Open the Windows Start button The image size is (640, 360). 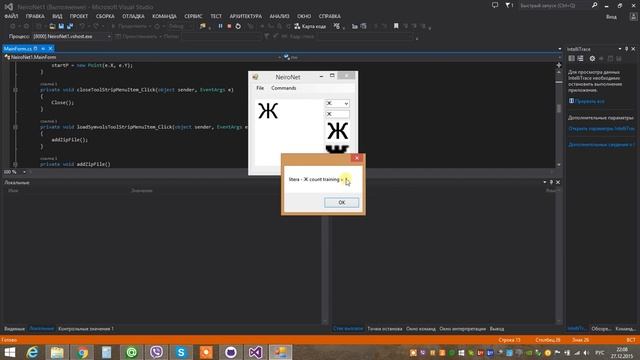pos(9,352)
